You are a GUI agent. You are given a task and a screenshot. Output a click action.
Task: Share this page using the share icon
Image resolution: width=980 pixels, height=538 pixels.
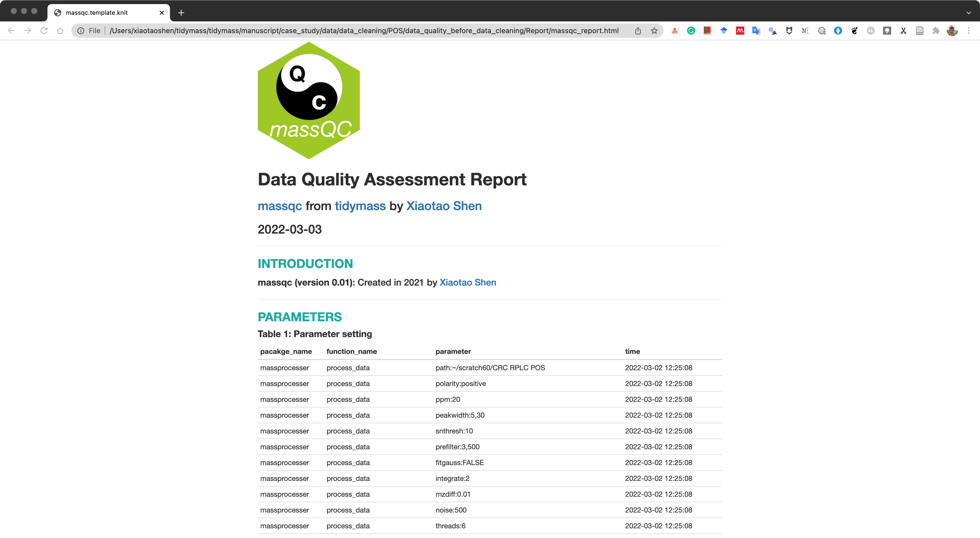click(638, 31)
